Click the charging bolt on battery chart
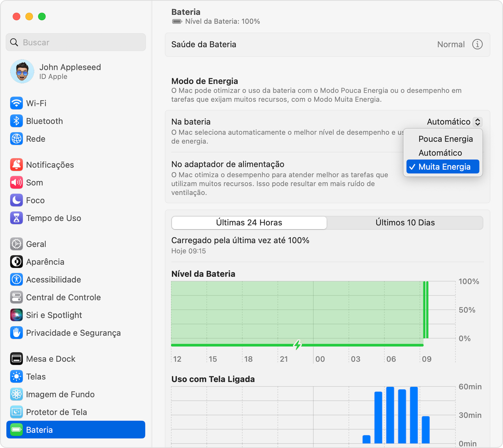Viewport: 503px width, 448px height. pos(298,345)
